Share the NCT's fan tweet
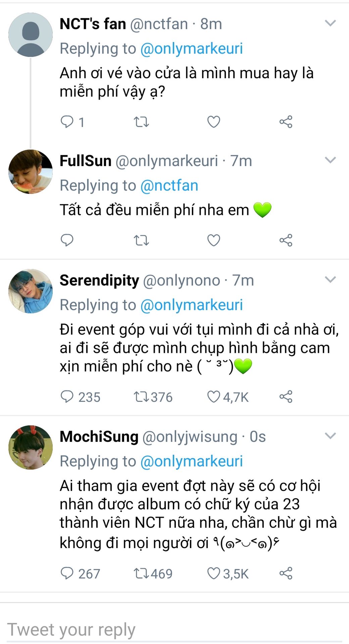 click(286, 122)
